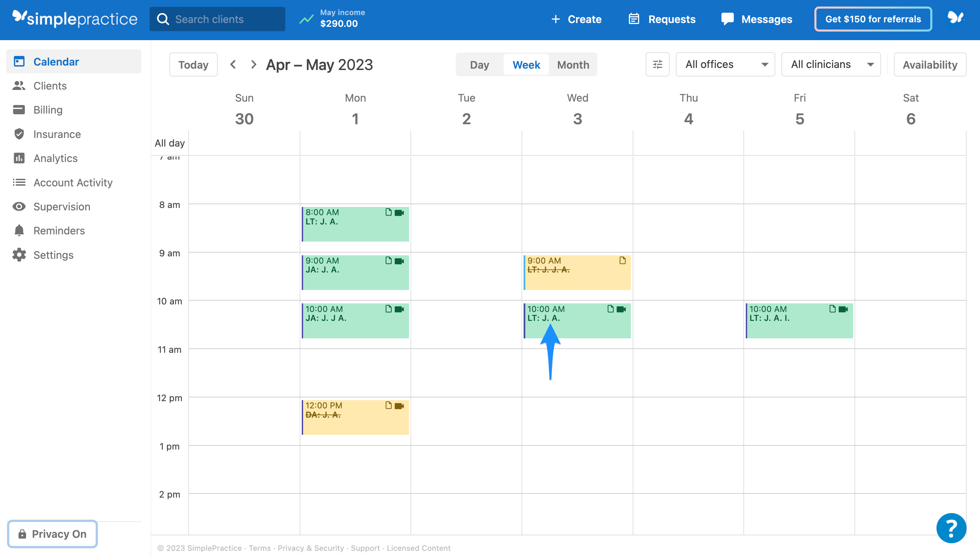The width and height of the screenshot is (980, 558).
Task: Open the Licensed Content footer link
Action: (418, 548)
